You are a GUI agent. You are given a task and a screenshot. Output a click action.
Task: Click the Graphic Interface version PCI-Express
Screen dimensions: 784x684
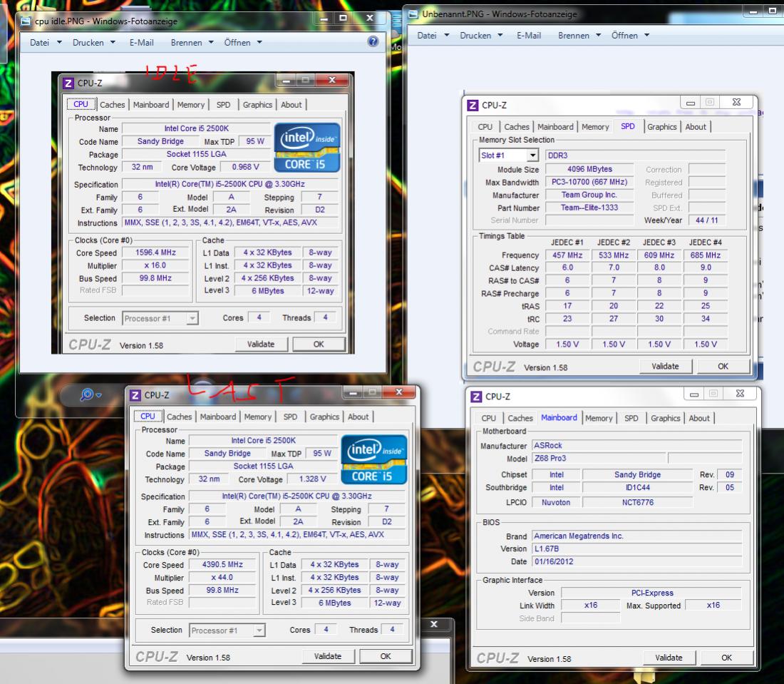pyautogui.click(x=651, y=593)
